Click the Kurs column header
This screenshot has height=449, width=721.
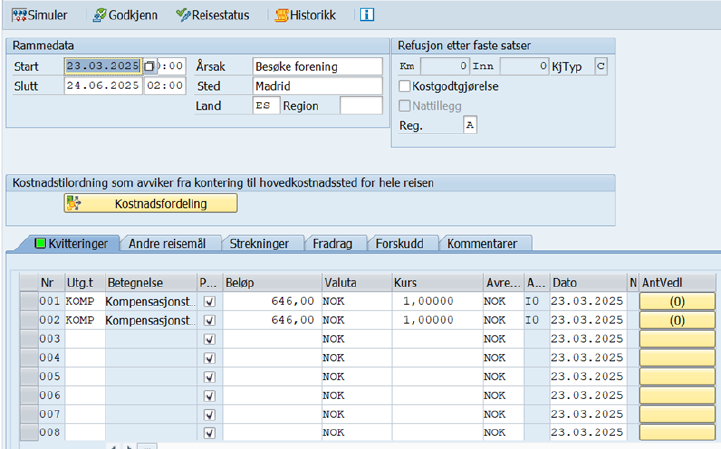click(x=437, y=282)
